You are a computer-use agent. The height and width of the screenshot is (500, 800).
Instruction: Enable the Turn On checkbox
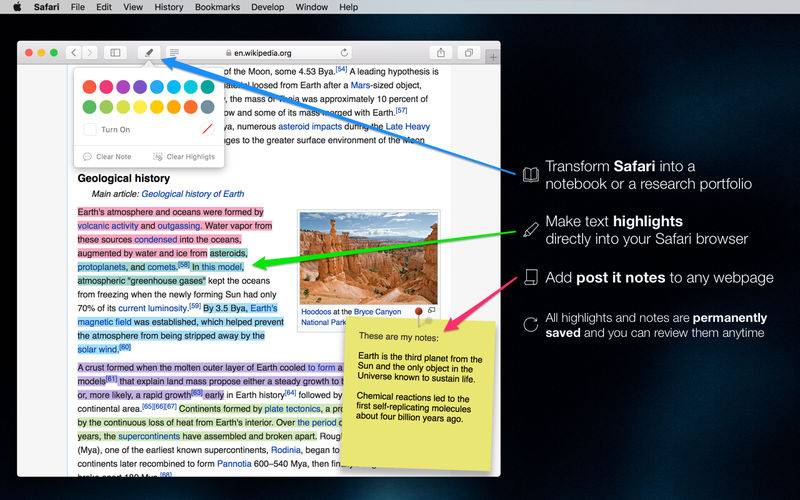(90, 130)
